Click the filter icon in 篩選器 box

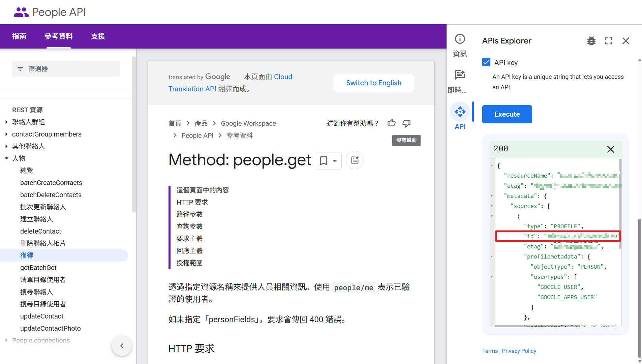pos(20,69)
